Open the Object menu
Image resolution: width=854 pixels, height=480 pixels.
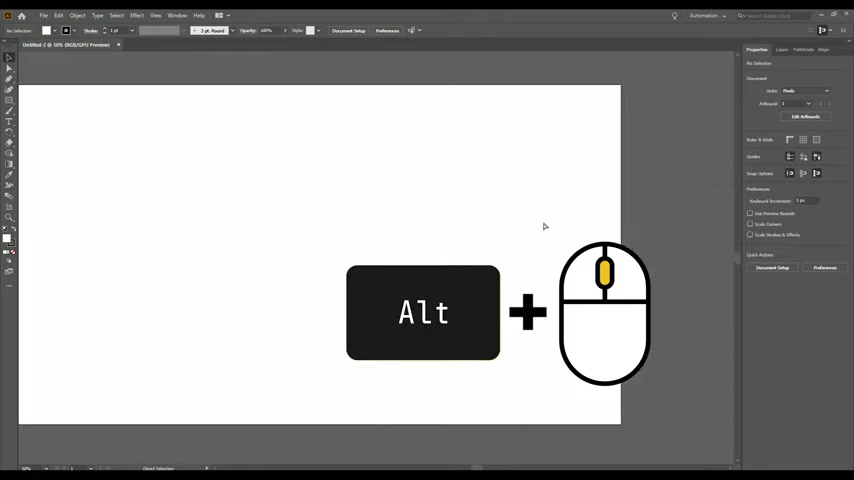click(x=77, y=16)
